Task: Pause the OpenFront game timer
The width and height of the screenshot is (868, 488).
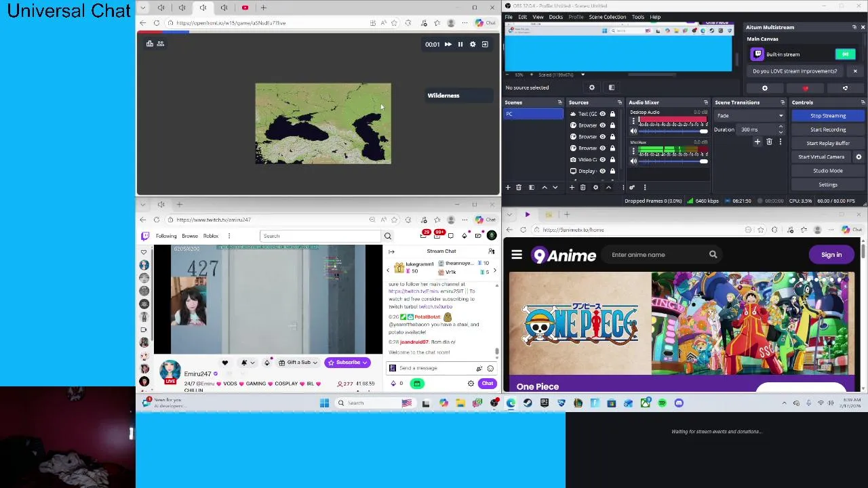Action: tap(460, 44)
